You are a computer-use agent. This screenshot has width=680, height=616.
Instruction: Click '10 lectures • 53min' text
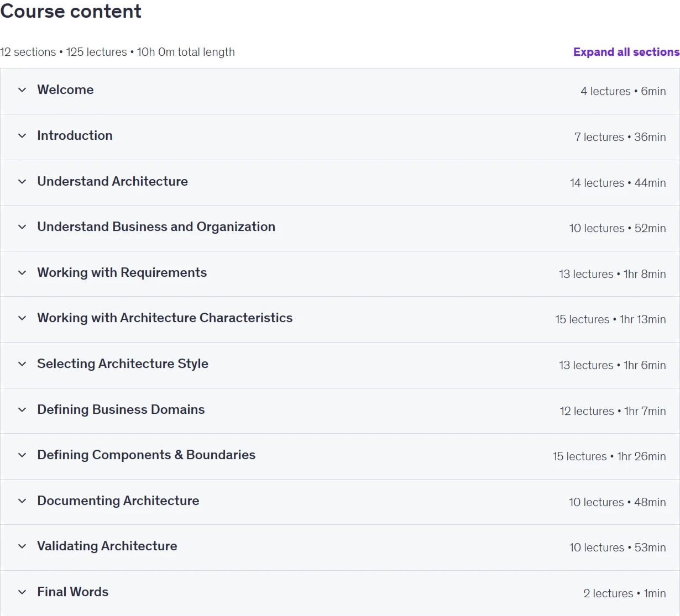[x=618, y=547]
